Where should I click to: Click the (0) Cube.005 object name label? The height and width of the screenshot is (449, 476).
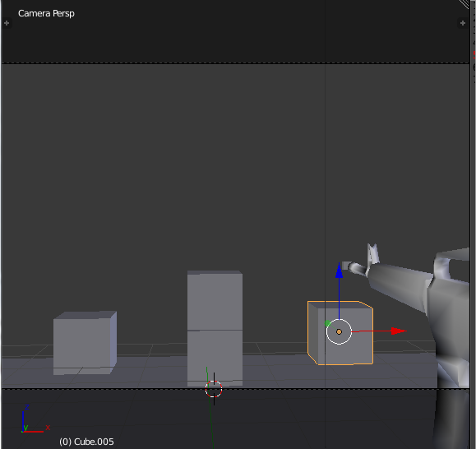point(86,442)
